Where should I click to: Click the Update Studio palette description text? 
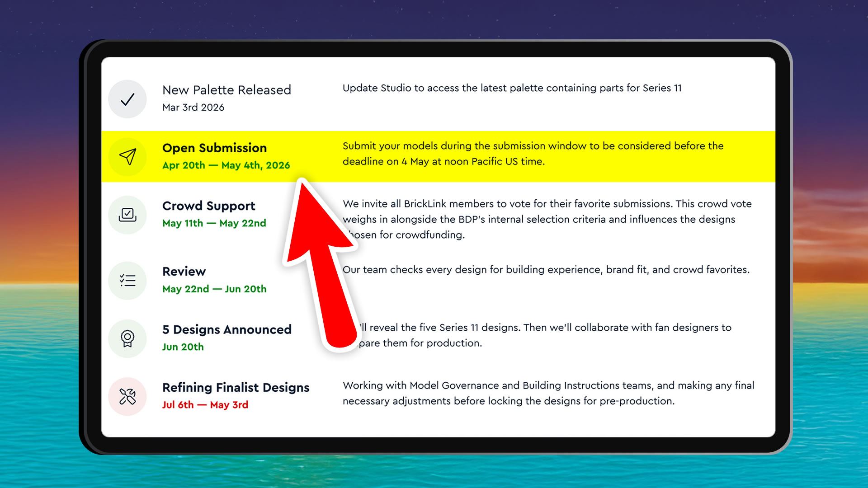[512, 88]
